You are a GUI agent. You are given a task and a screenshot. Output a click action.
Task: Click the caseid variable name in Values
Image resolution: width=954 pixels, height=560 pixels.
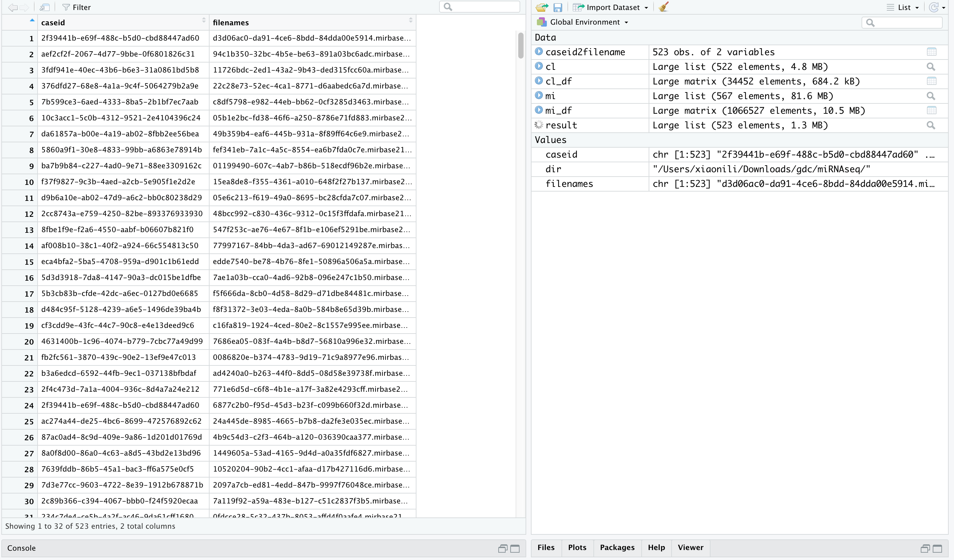pyautogui.click(x=561, y=154)
